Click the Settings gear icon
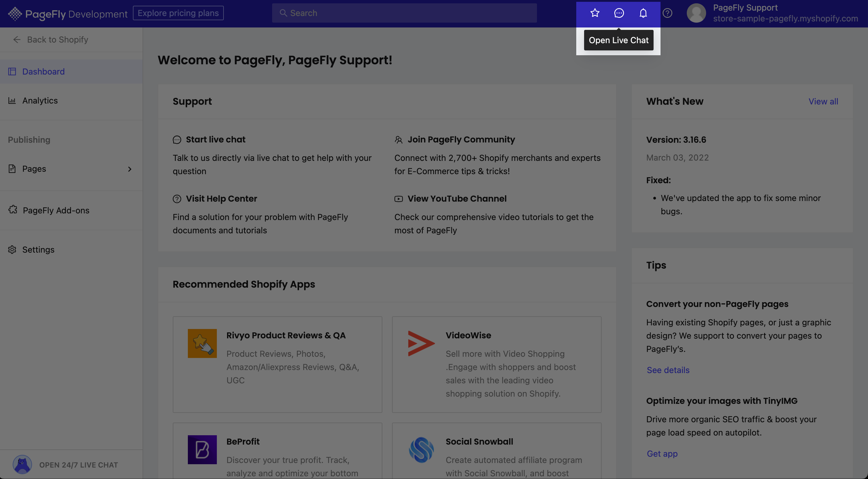Screen dimensions: 868x479 point(12,249)
